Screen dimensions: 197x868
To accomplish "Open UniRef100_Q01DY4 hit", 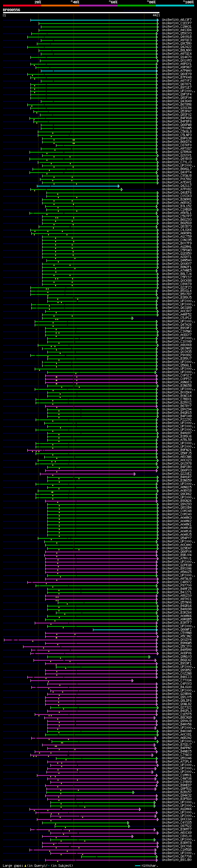I will pyautogui.click(x=177, y=640).
